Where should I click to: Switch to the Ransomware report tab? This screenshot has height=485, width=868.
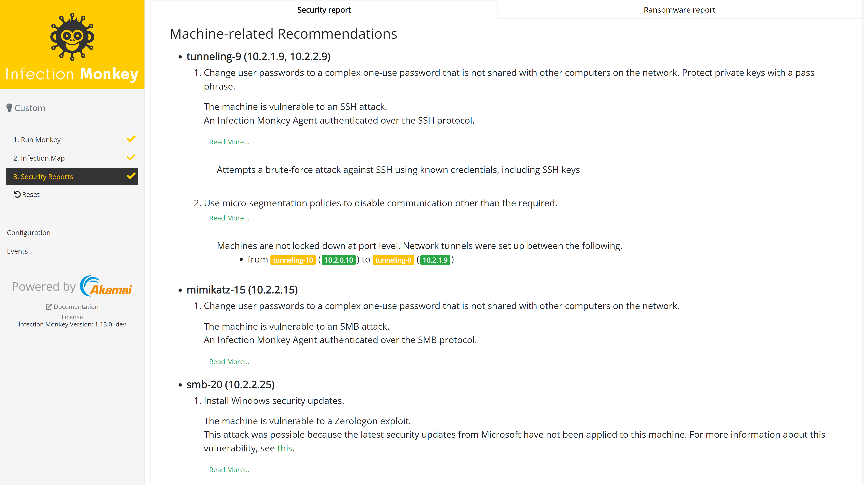pyautogui.click(x=679, y=10)
